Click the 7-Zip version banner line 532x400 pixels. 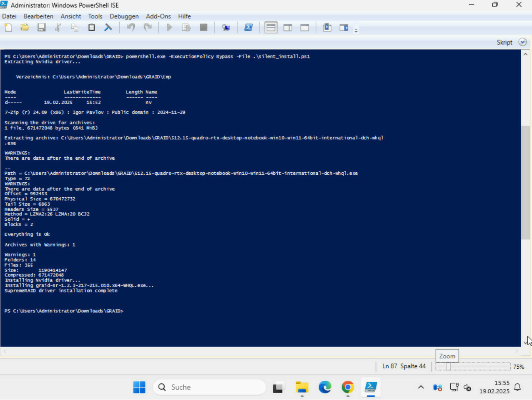point(95,113)
